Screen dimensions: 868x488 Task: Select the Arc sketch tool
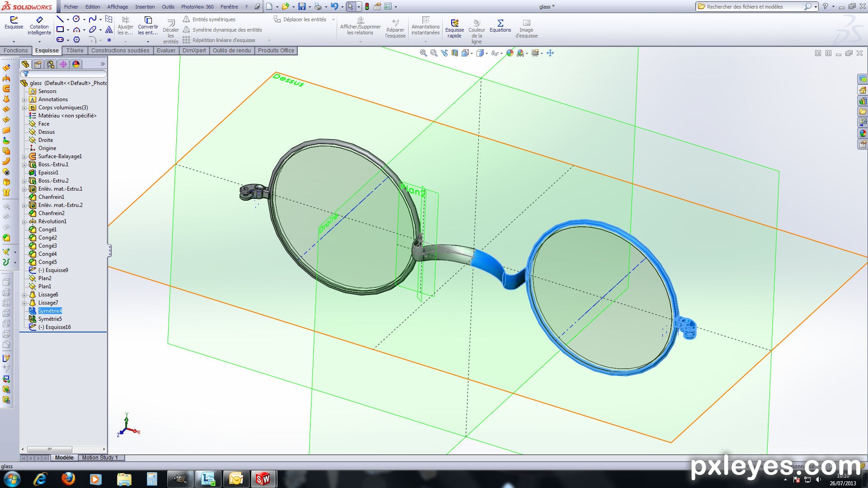(x=76, y=29)
